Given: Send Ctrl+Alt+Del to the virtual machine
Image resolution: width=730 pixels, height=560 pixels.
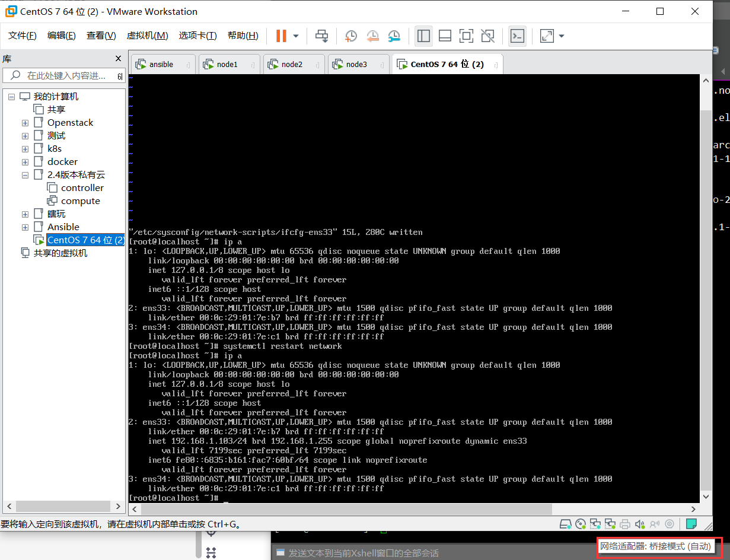Looking at the screenshot, I should pyautogui.click(x=322, y=36).
